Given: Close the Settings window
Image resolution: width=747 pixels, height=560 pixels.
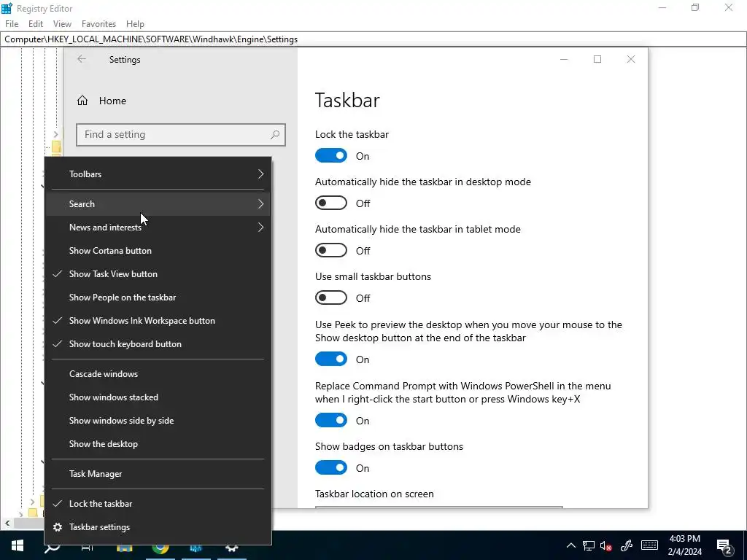Looking at the screenshot, I should point(631,59).
